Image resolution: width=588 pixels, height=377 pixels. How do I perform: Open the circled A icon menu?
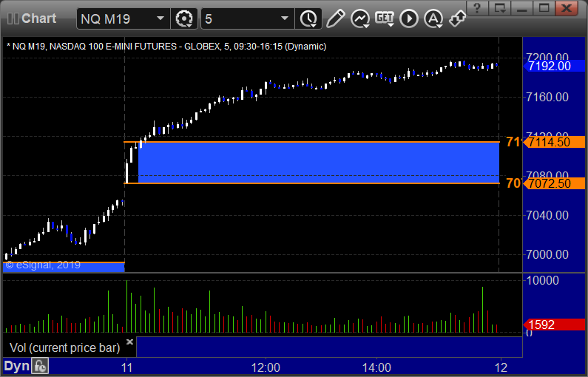click(433, 18)
